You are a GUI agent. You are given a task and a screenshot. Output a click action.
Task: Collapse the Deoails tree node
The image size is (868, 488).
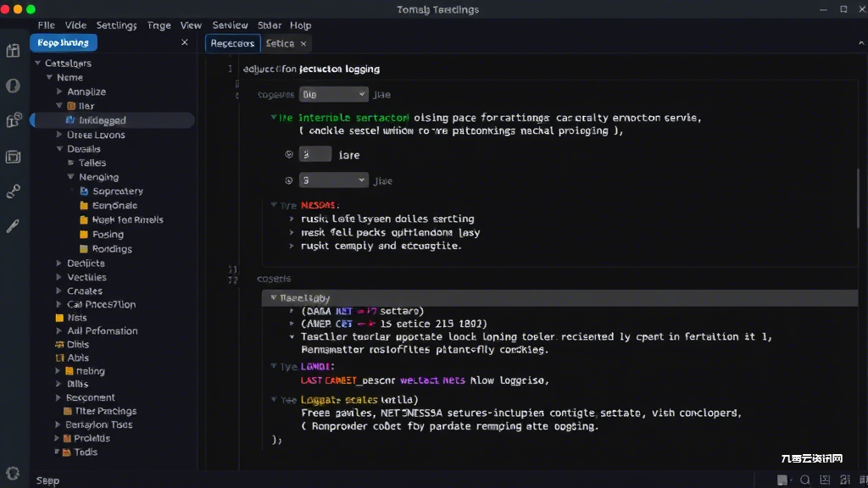[x=59, y=149]
